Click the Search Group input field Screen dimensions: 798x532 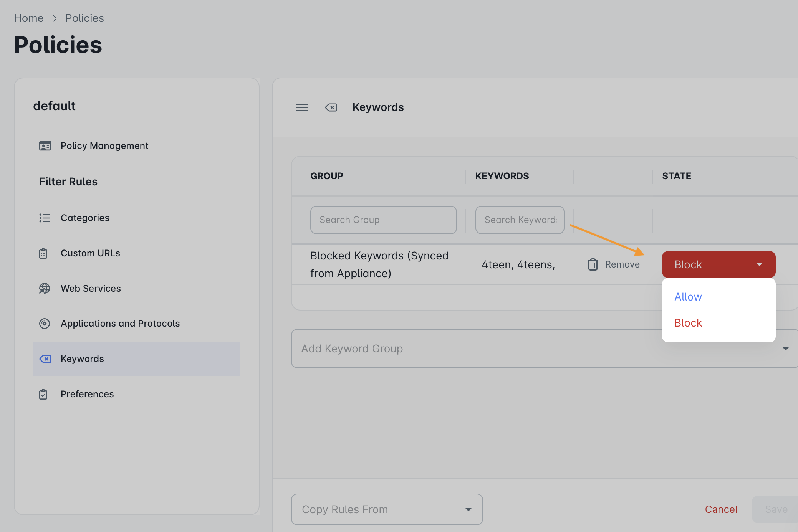383,220
